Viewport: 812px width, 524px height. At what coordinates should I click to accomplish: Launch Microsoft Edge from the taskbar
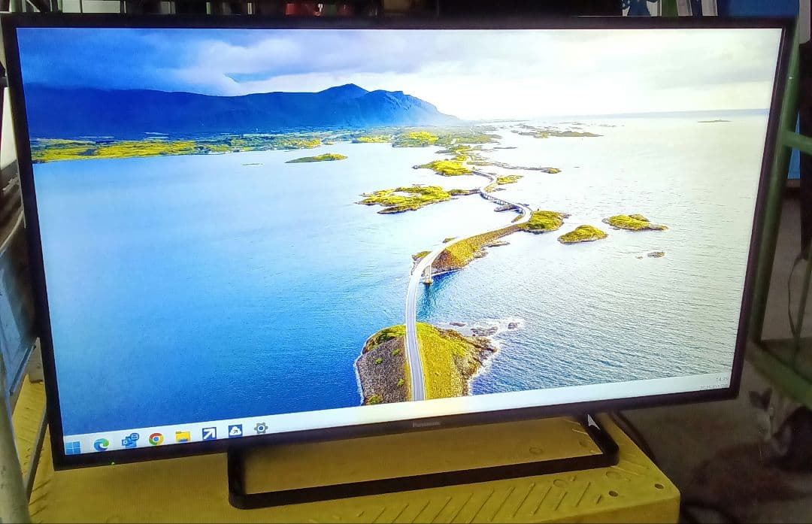(101, 444)
